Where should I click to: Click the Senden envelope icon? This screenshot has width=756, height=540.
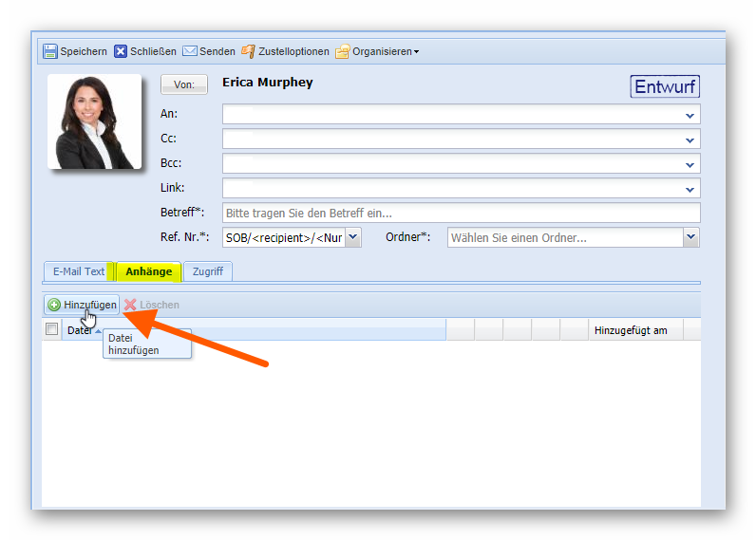tap(190, 51)
